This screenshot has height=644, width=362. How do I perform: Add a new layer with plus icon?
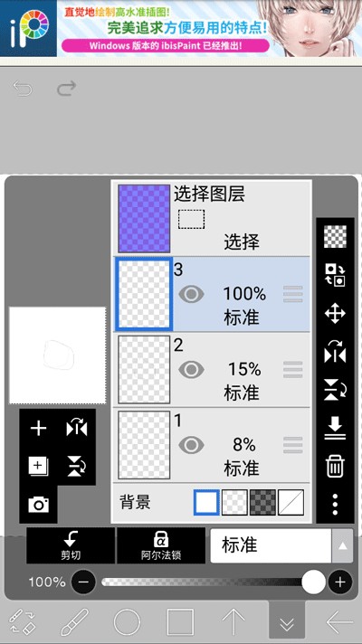coord(38,429)
